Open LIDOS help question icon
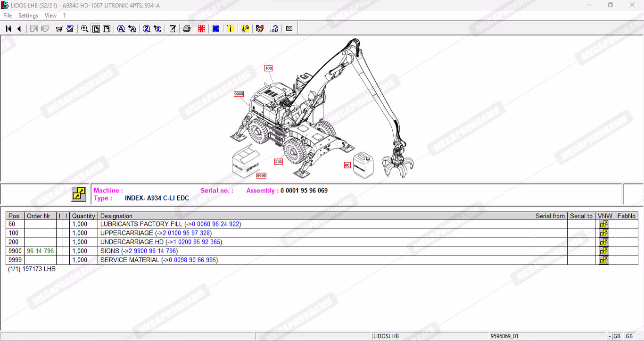The width and height of the screenshot is (644, 341). [274, 29]
